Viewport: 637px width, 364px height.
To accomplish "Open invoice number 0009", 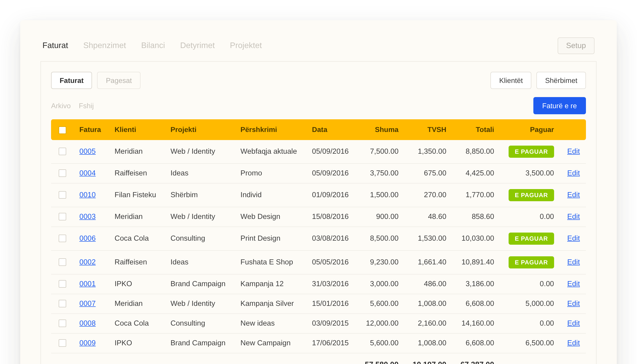I will 87,343.
